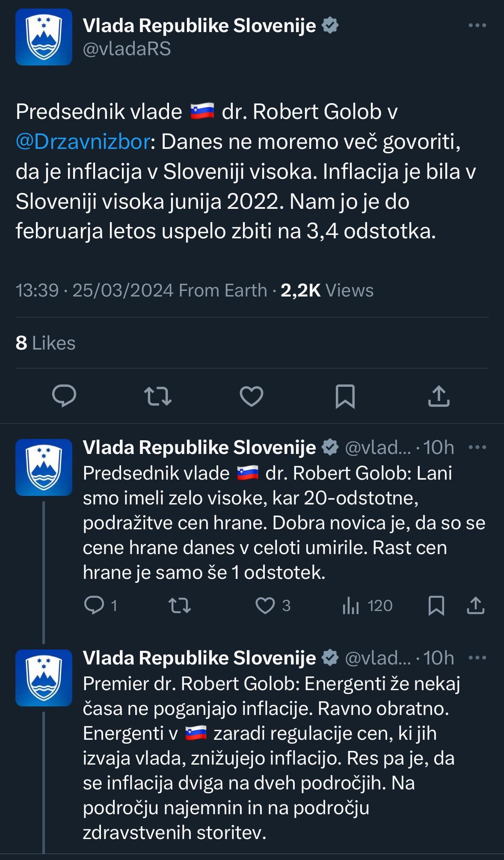
Task: Open Vlada Republike Slovenije profile avatar at top
Action: pos(44,37)
